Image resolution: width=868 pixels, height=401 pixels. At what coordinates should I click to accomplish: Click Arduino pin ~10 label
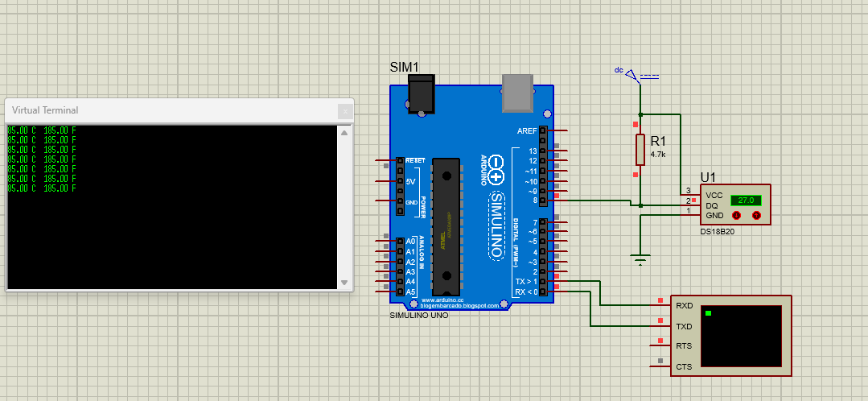(x=531, y=182)
